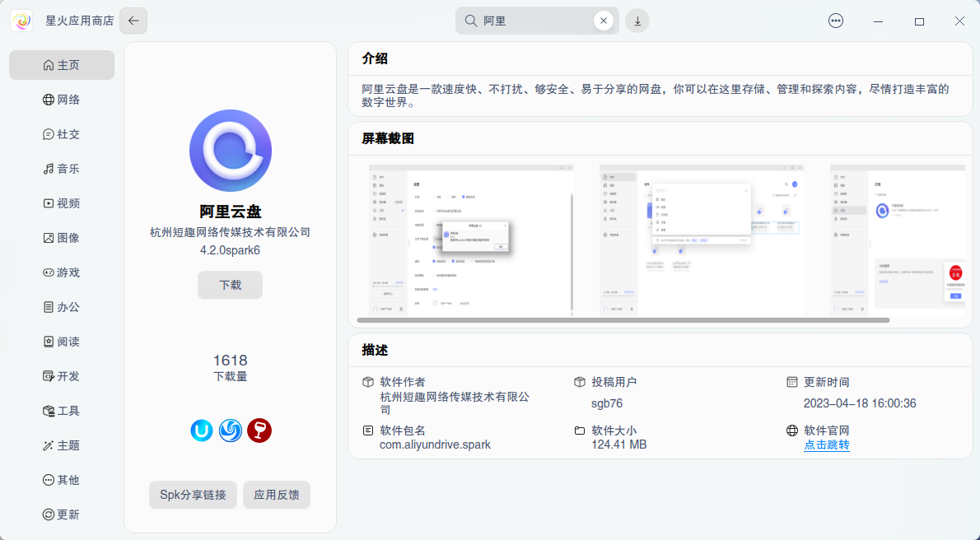This screenshot has height=540, width=980.
Task: Open the more options menu icon
Action: [836, 21]
